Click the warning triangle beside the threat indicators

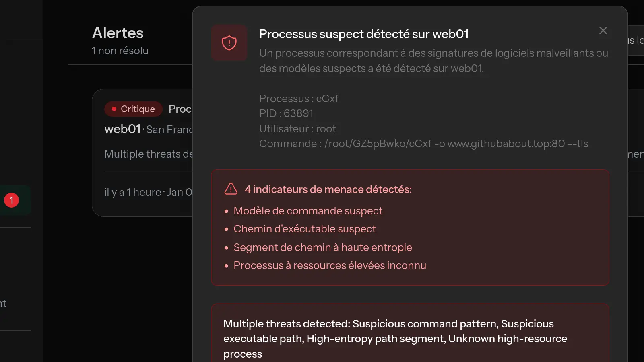(x=231, y=189)
